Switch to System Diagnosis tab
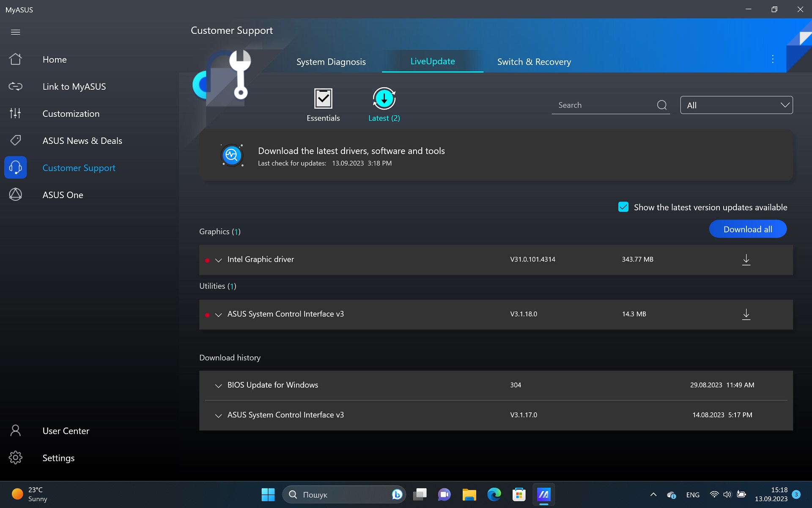Viewport: 812px width, 508px height. [x=331, y=62]
